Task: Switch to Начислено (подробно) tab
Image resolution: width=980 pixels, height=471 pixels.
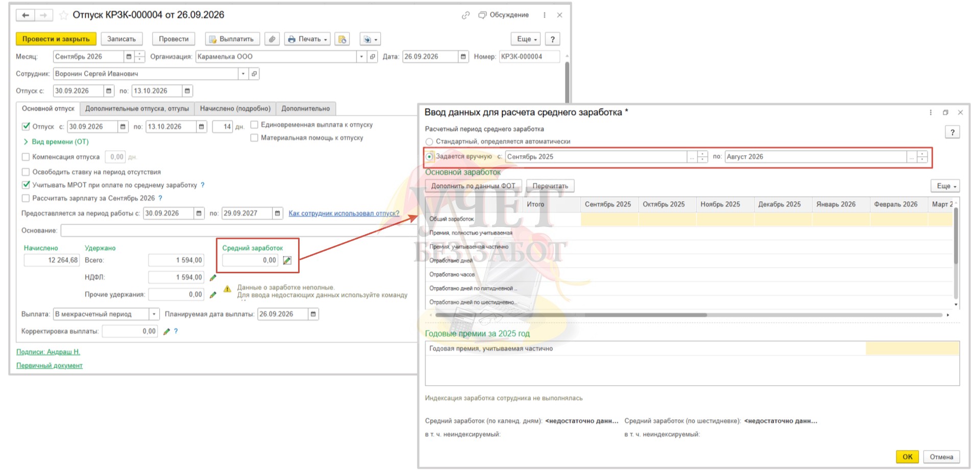Action: tap(235, 109)
